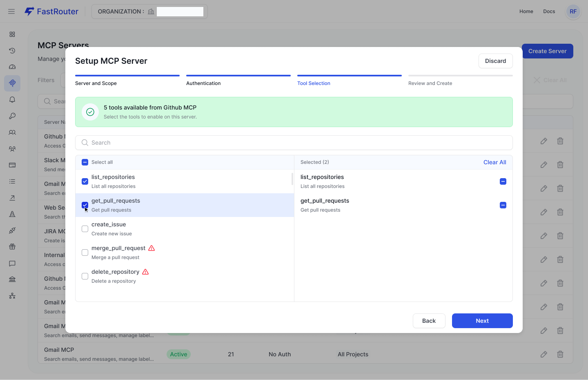Open the Organization selector
Screen dimensions: 588x380
click(149, 11)
